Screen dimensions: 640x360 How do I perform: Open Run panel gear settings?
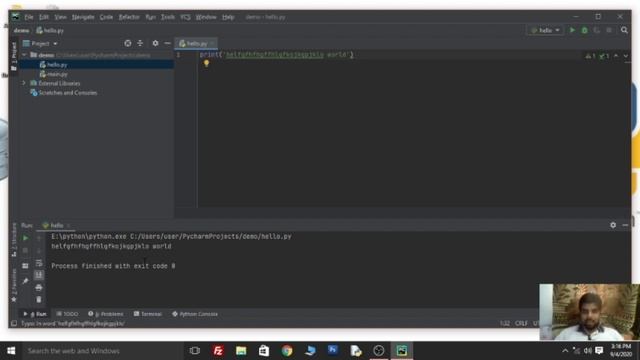point(613,225)
